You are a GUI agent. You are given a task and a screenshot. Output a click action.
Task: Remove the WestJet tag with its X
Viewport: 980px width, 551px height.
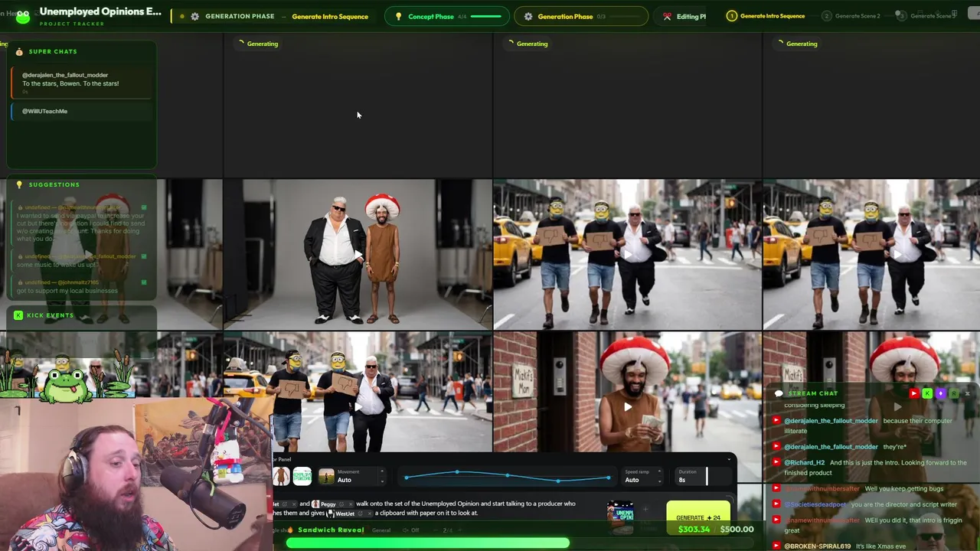369,514
